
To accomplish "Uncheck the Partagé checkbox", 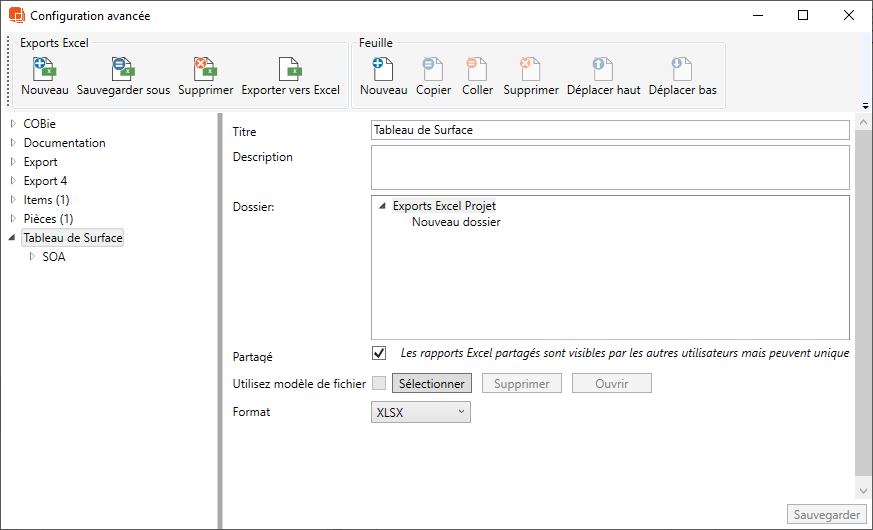I will (x=379, y=353).
